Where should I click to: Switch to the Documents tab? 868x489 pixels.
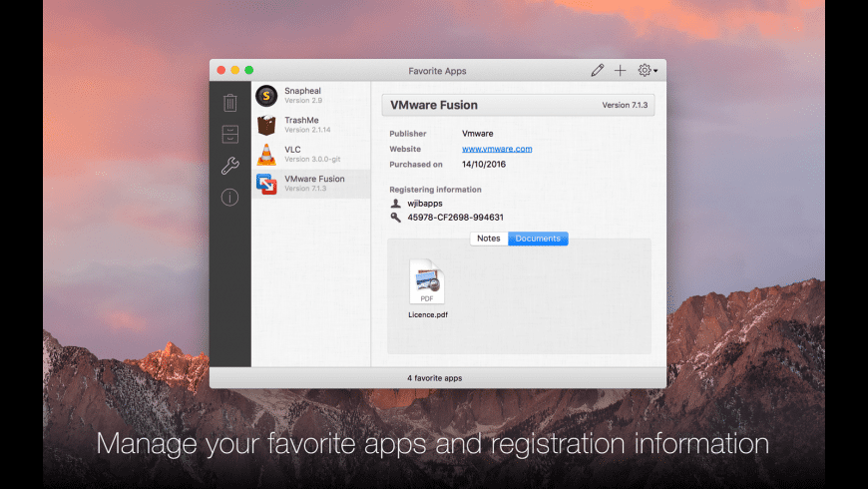tap(538, 239)
